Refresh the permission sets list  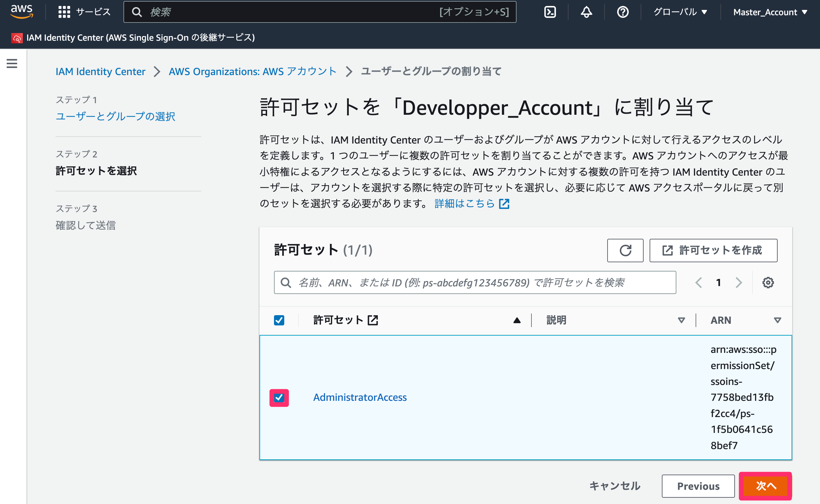point(625,250)
